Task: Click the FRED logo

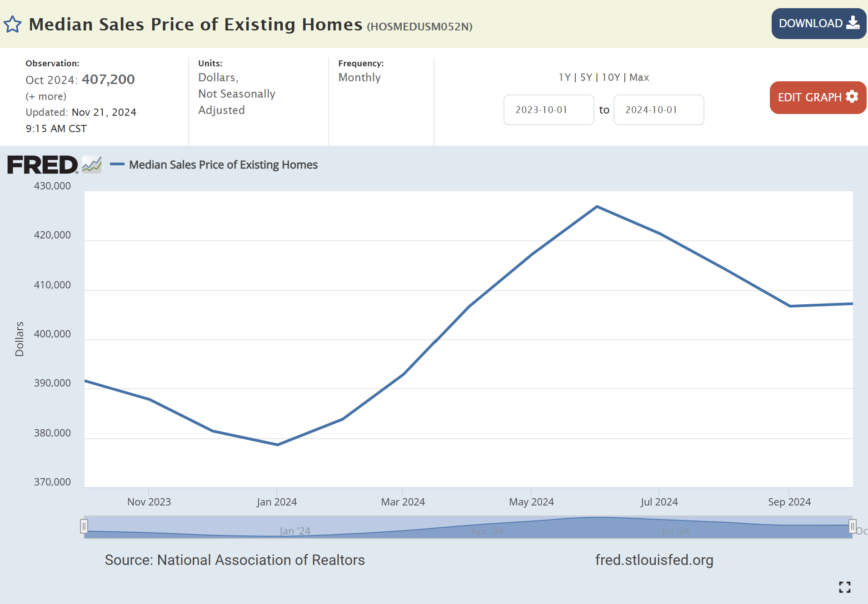Action: [x=42, y=165]
